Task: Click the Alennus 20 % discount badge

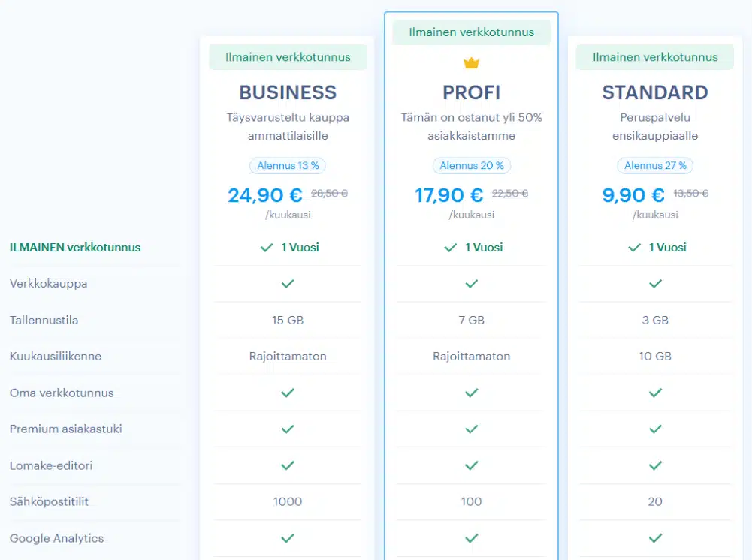Action: coord(471,165)
